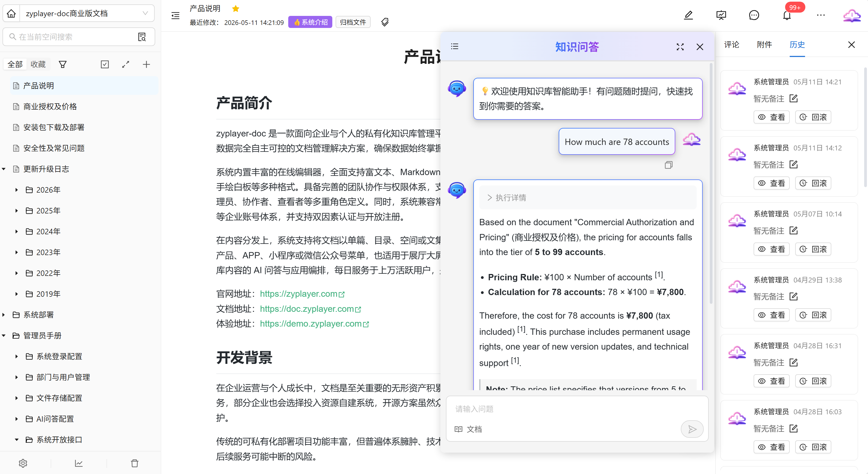This screenshot has width=868, height=474.
Task: Go to the home page icon
Action: (x=11, y=13)
